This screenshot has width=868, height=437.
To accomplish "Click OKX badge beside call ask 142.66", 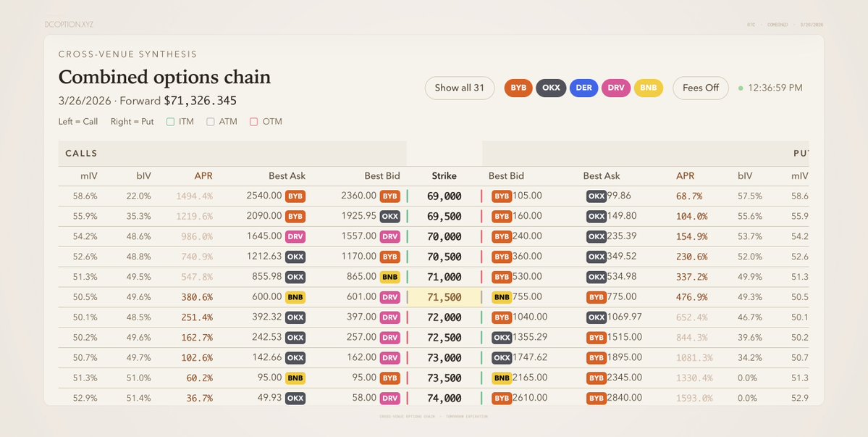I will (x=295, y=358).
